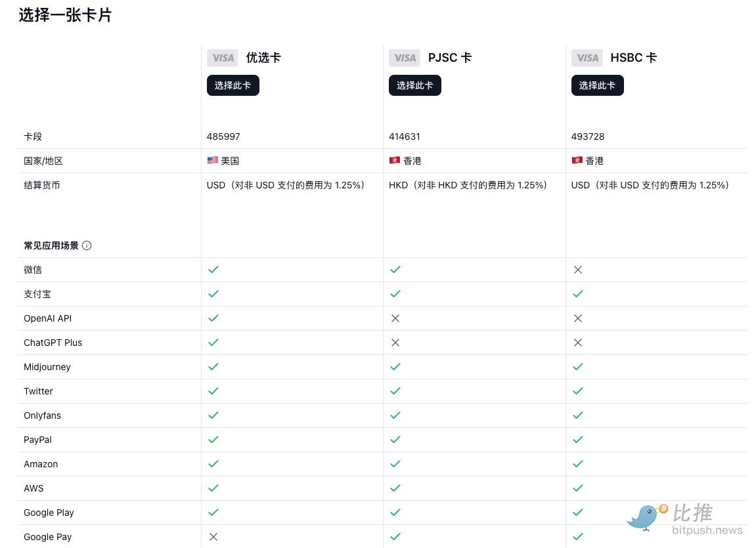
Task: Click the info icon beside 常见应用场景
Action: pos(87,245)
